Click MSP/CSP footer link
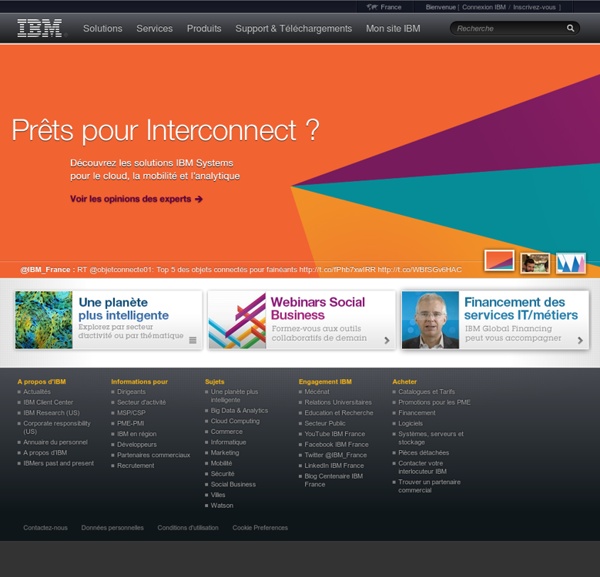 [131, 413]
